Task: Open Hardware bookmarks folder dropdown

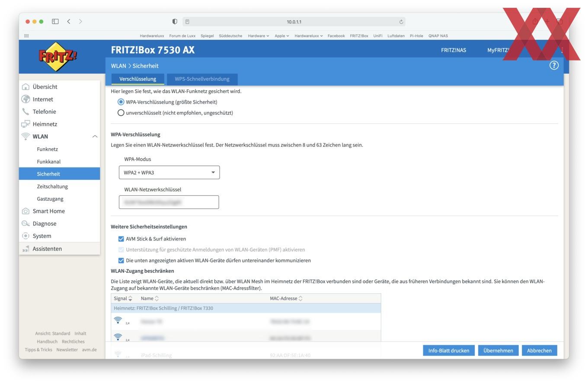Action: (259, 36)
